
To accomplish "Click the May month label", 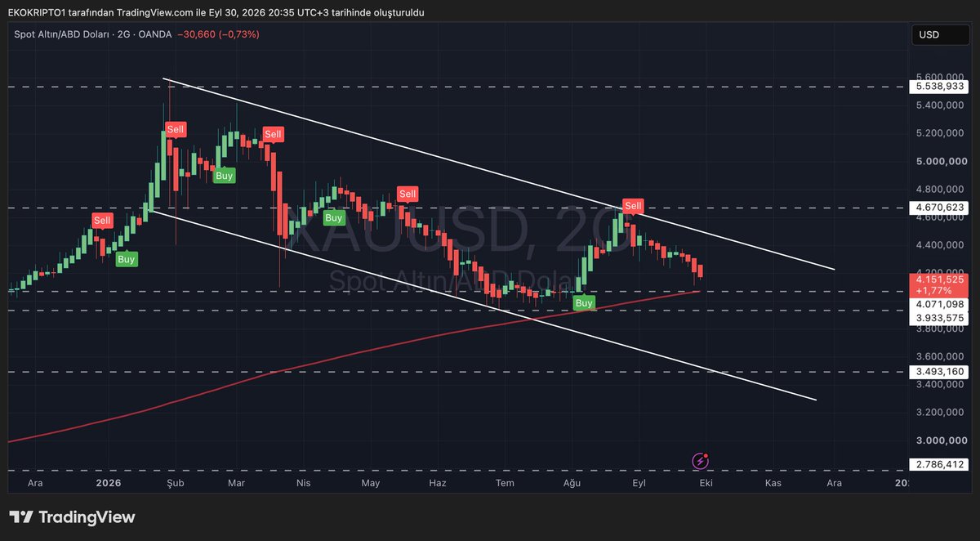I will click(371, 483).
